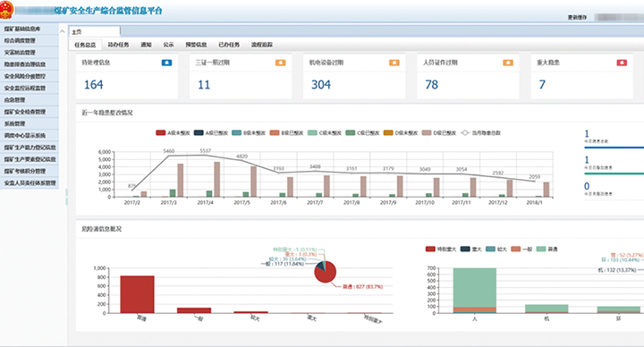
Task: Click the red icon on 重大隐患 card
Action: [x=622, y=63]
